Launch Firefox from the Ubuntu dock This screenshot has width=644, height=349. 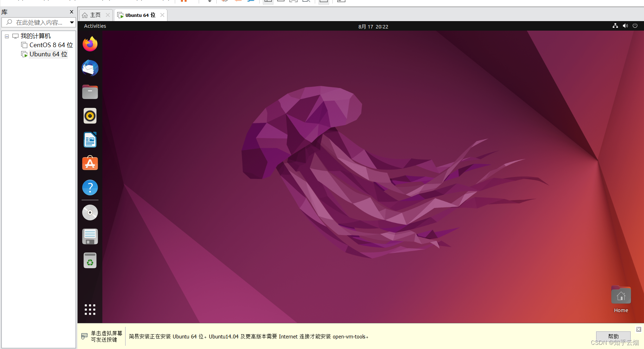pyautogui.click(x=90, y=44)
